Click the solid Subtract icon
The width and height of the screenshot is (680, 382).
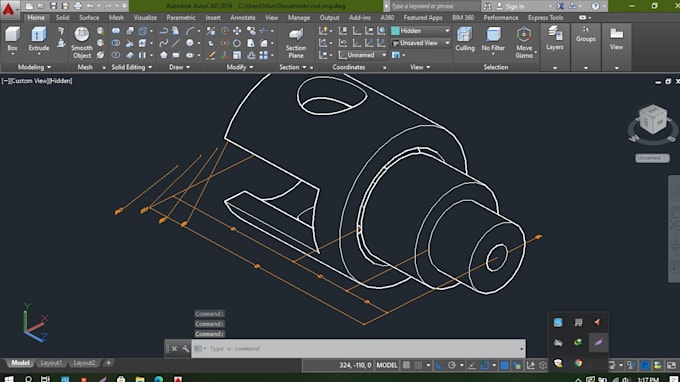coord(116,43)
